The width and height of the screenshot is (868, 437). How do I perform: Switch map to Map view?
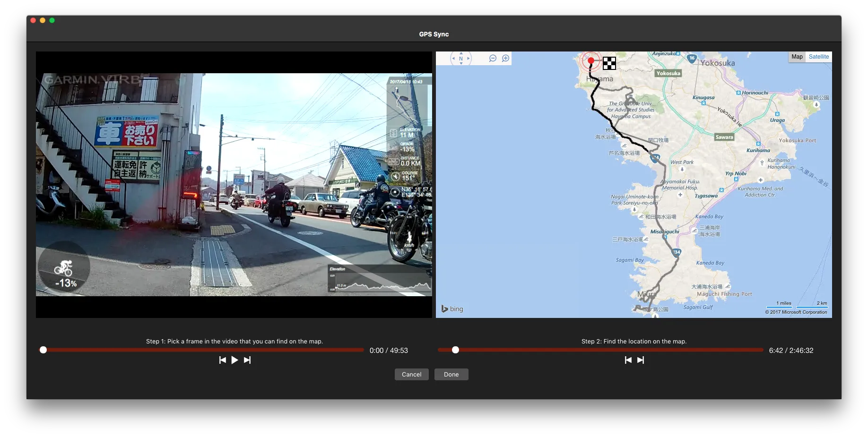click(x=797, y=57)
